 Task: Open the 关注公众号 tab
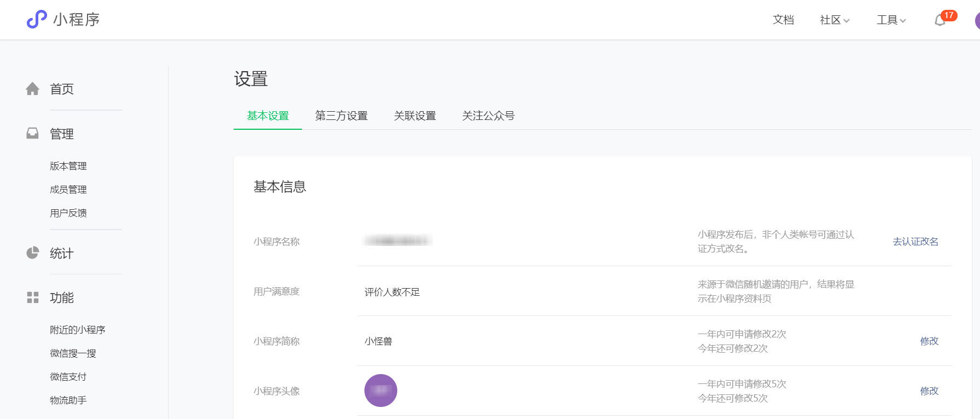point(488,116)
